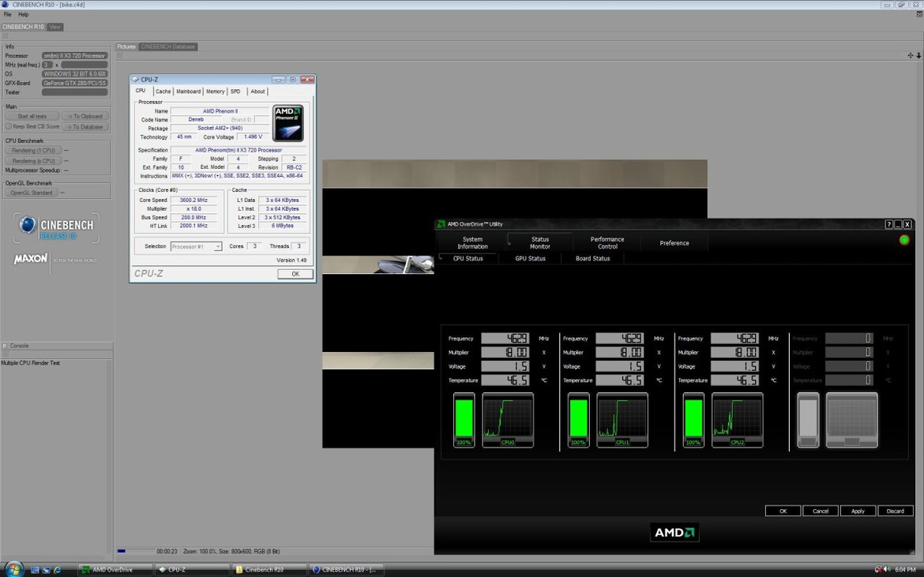Click CPU-Z title bar icon
924x577 pixels.
(x=136, y=80)
